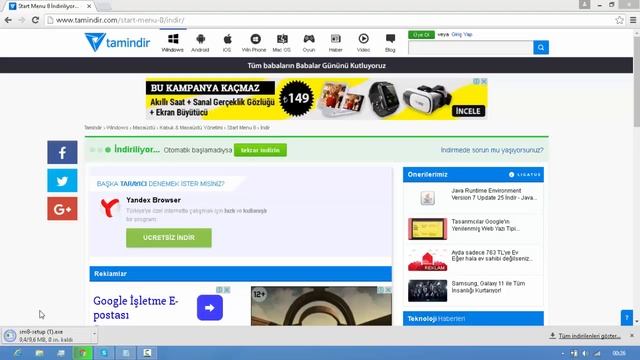Screen dimensions: 640x360
Task: Open the Windows category in site navigation
Action: click(173, 42)
